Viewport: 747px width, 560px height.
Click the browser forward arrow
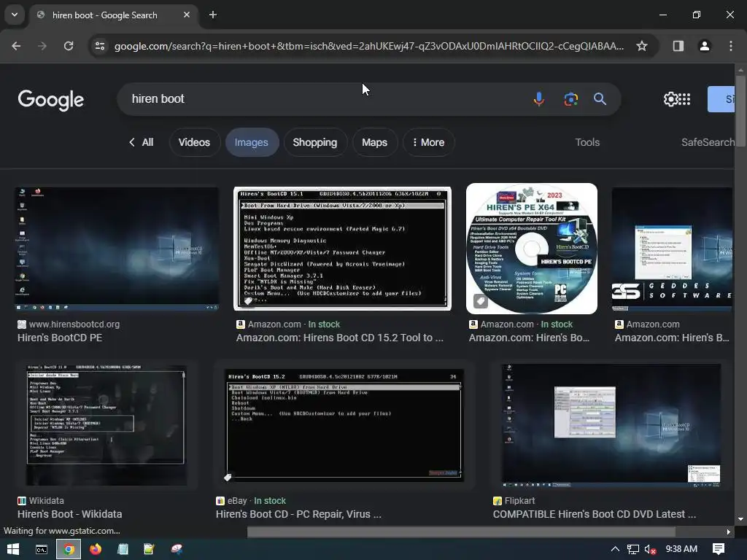click(x=42, y=46)
